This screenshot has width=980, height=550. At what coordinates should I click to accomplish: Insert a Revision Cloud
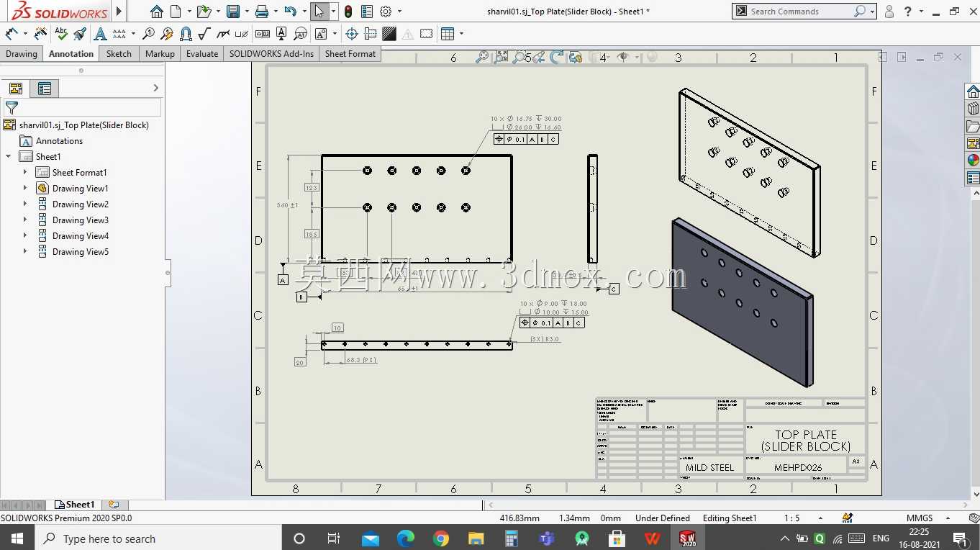coord(427,34)
